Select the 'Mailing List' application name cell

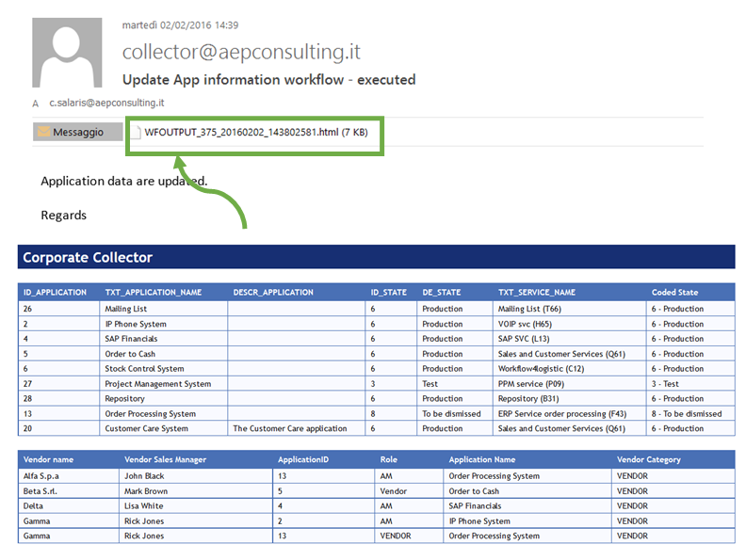(x=163, y=309)
